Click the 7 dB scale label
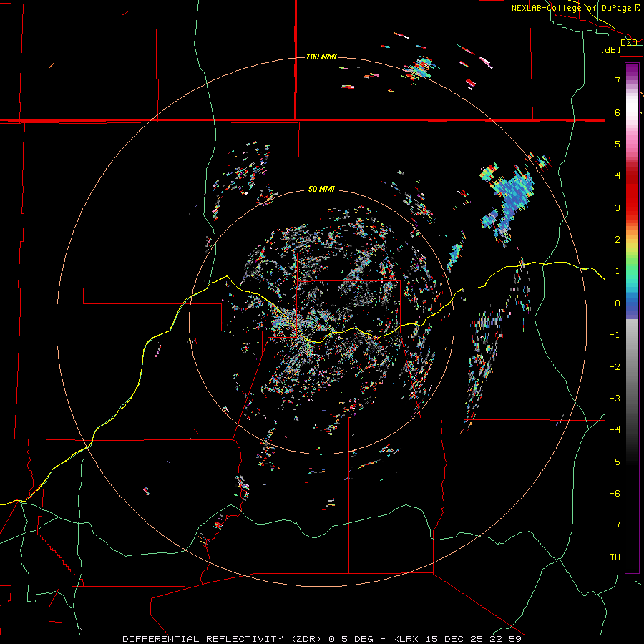The height and width of the screenshot is (644, 644). [618, 80]
